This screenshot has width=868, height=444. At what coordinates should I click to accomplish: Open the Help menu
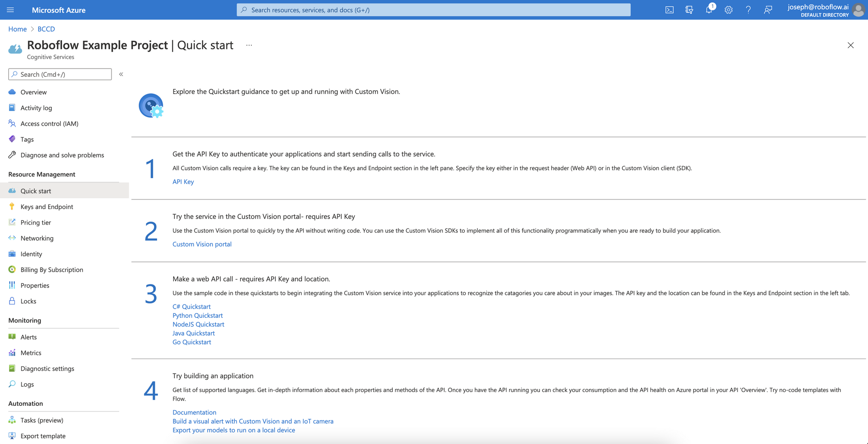tap(748, 10)
